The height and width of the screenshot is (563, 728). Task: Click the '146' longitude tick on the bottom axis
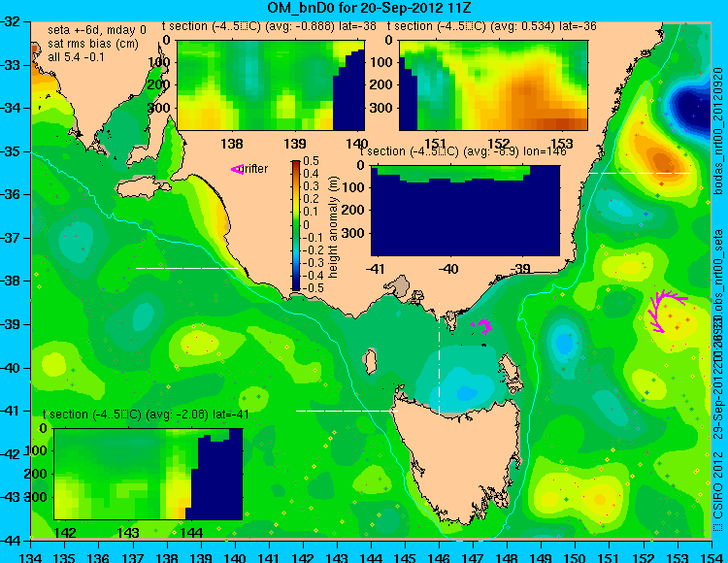point(439,557)
